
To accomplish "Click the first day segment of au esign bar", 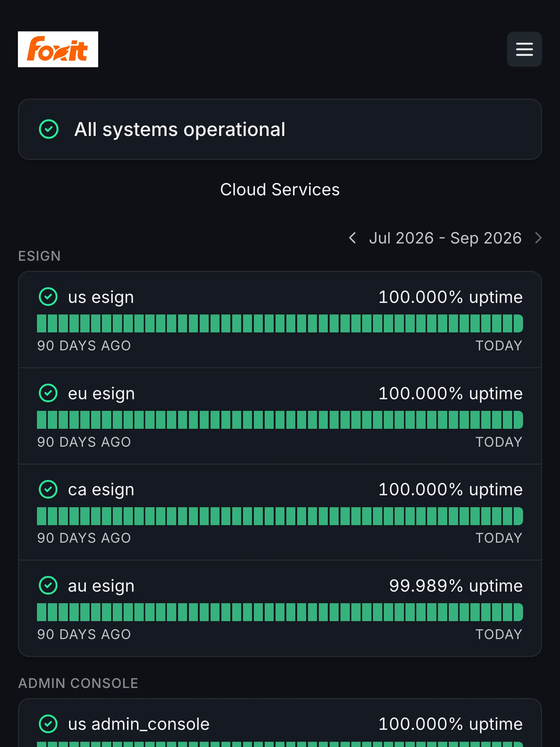I will [x=41, y=612].
